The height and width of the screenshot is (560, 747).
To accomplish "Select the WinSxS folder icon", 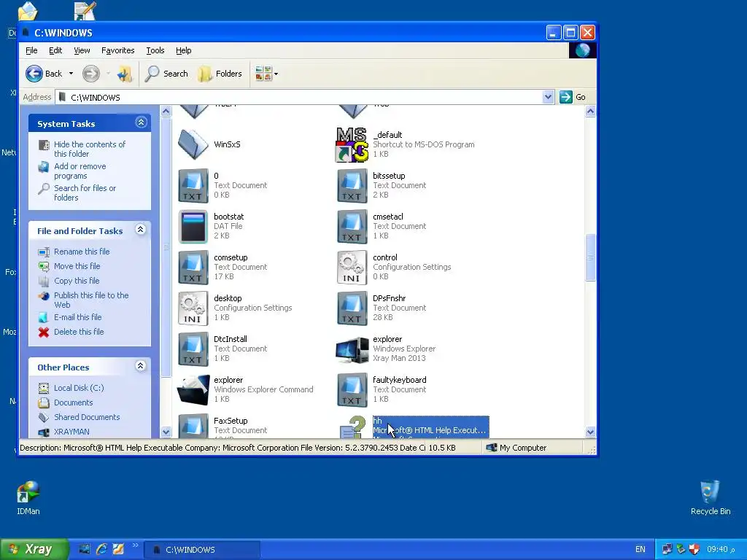I will coord(193,144).
